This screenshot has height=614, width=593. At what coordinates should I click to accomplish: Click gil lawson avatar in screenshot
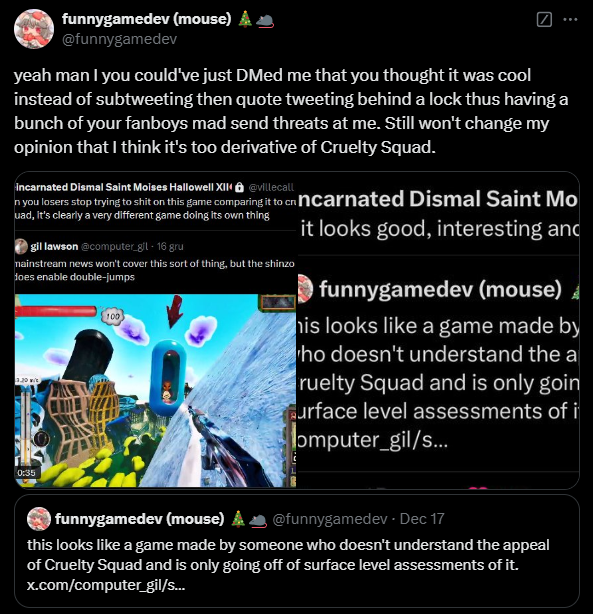tap(21, 246)
